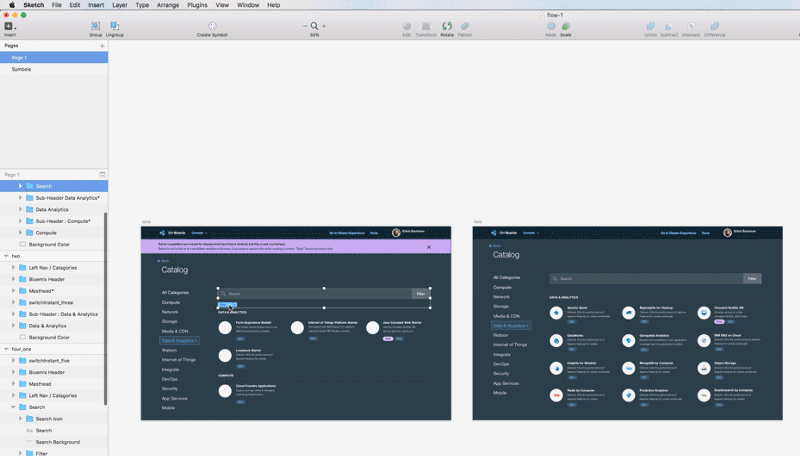Click the Mask tool icon
The height and width of the screenshot is (456, 800).
coord(551,26)
